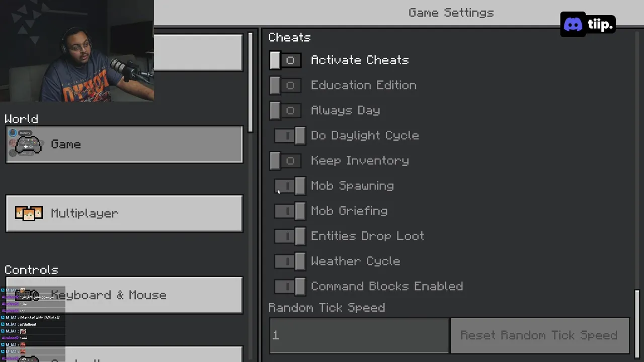The height and width of the screenshot is (362, 644).
Task: Click the controller icon beside Game
Action: (x=28, y=145)
